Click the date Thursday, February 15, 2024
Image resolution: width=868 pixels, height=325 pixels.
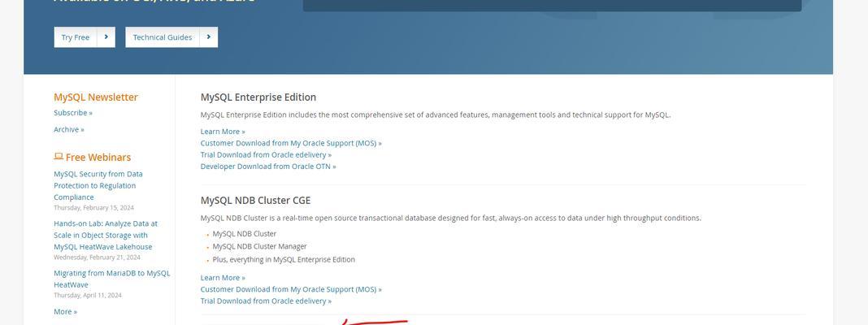93,208
